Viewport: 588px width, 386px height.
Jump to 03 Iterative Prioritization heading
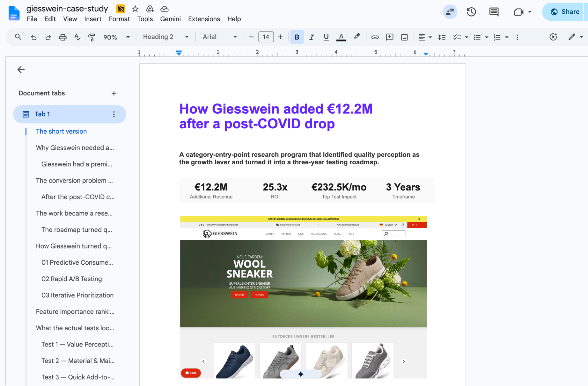(77, 295)
